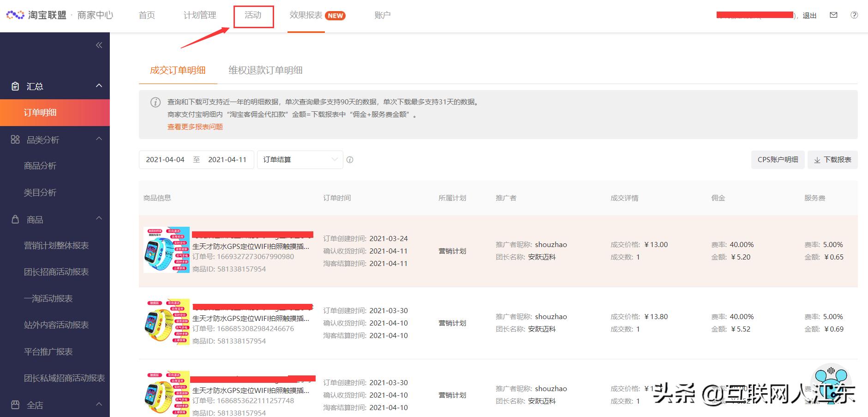868x417 pixels.
Task: Click the download icon on 下载报表 button
Action: point(817,160)
